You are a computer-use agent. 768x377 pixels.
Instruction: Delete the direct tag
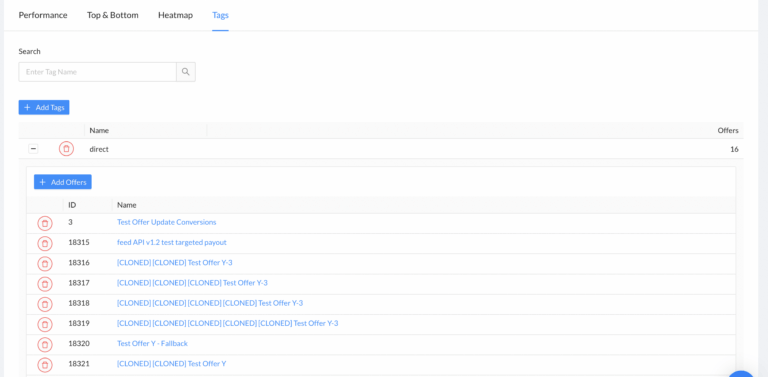coord(66,149)
